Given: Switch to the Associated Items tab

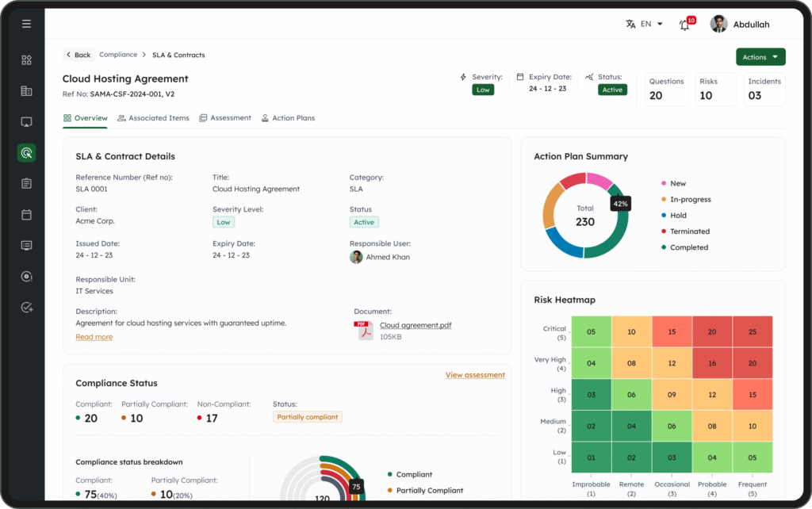Looking at the screenshot, I should tap(153, 118).
